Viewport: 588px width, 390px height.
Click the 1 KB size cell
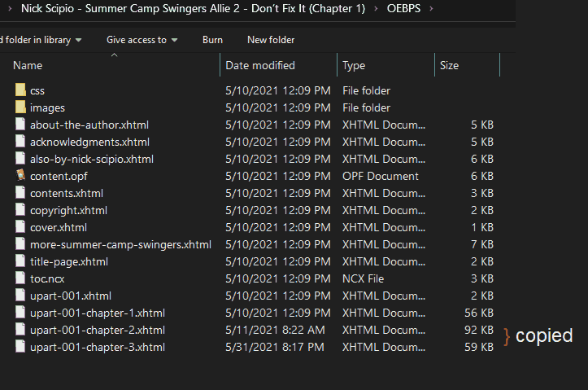pos(482,227)
